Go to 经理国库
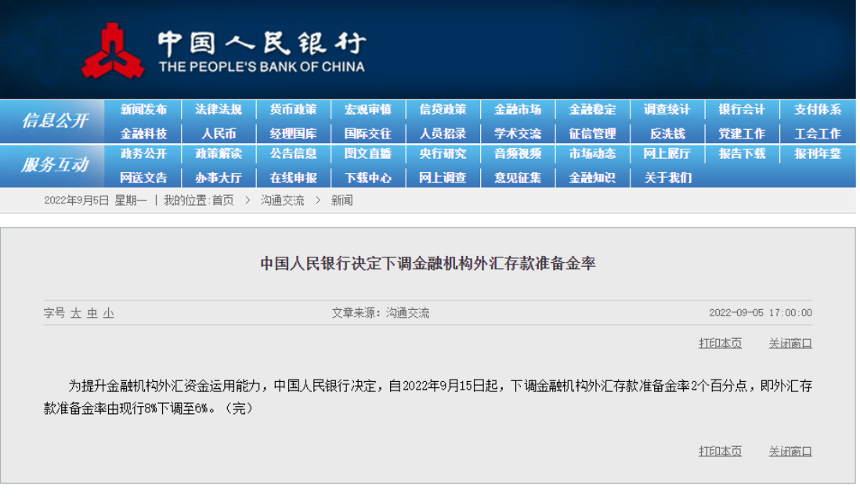Screen dimensions: 860x504 (294, 134)
